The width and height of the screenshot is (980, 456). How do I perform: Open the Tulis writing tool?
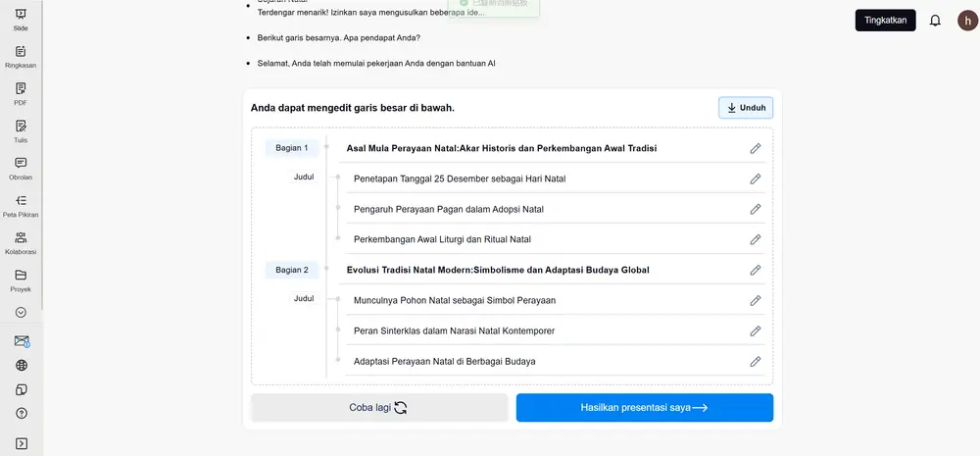point(21,131)
